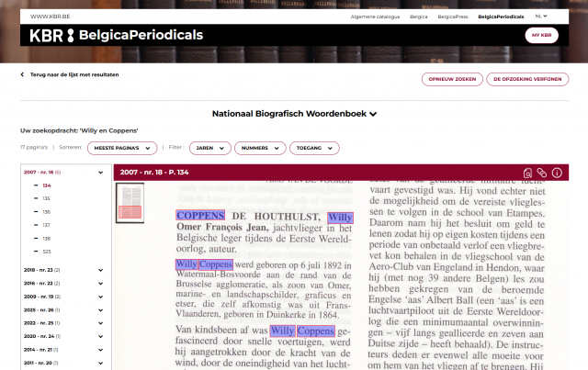
Task: Collapse the 2007 - nr. 18 issue list
Action: pyautogui.click(x=100, y=173)
